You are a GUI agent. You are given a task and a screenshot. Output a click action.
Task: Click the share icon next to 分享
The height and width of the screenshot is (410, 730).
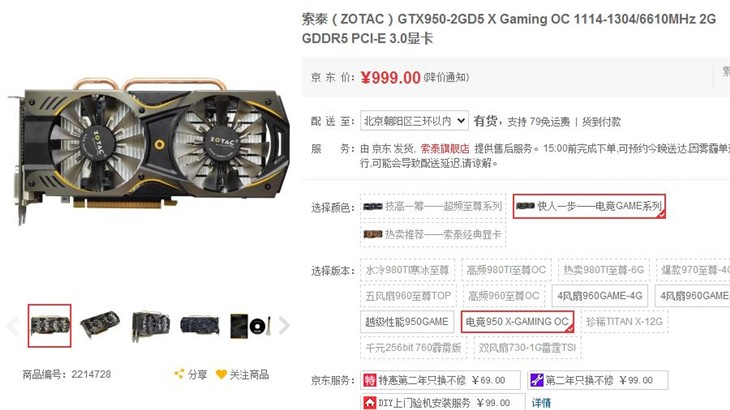pos(179,374)
